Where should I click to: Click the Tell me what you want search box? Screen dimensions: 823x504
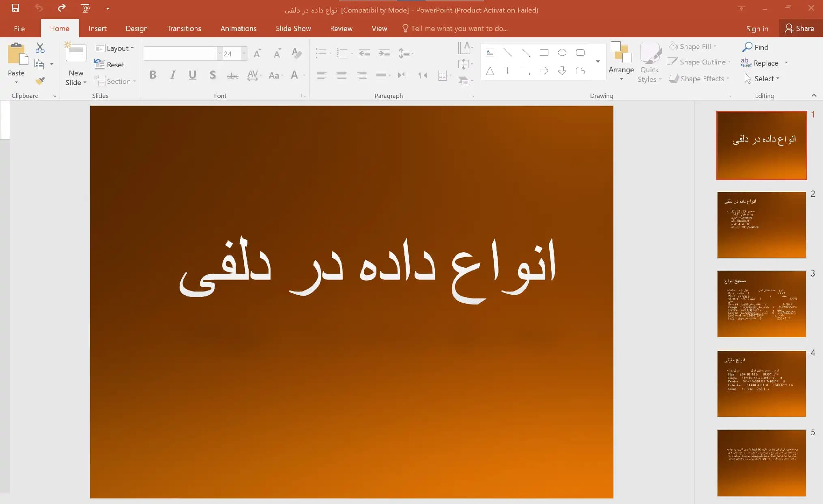[455, 28]
